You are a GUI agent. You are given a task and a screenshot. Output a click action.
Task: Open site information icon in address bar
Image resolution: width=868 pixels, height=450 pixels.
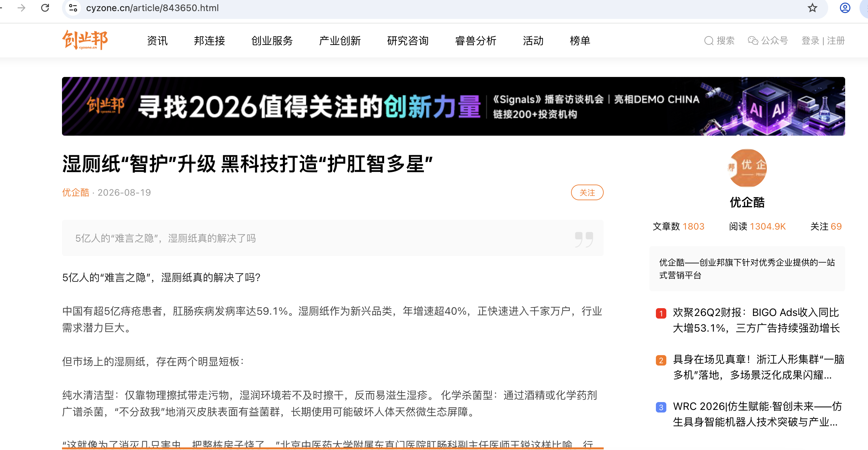pyautogui.click(x=73, y=8)
